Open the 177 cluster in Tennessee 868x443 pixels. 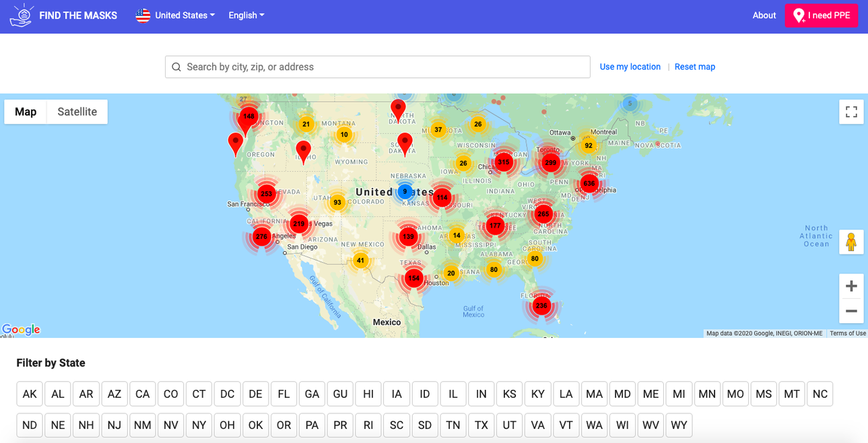[x=495, y=226]
